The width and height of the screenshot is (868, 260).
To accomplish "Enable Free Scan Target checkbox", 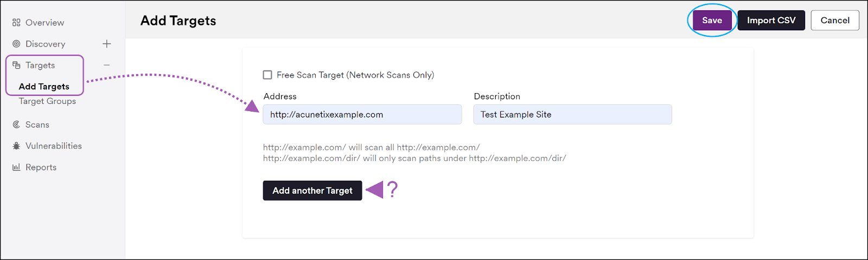I will 267,75.
